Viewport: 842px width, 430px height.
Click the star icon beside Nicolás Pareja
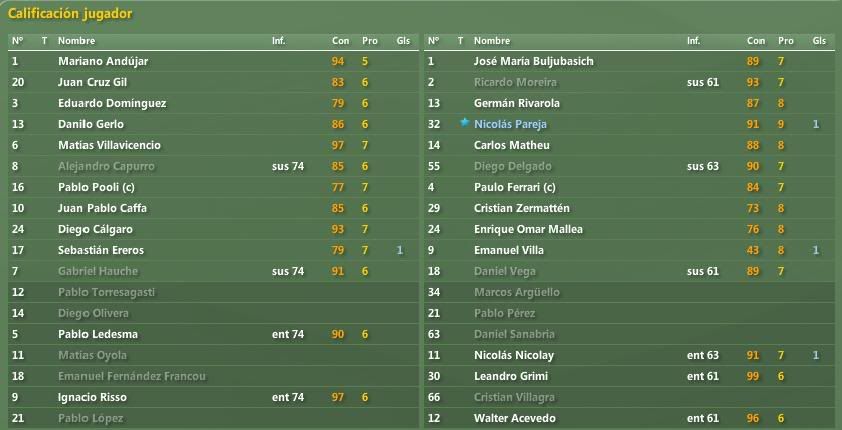point(464,123)
